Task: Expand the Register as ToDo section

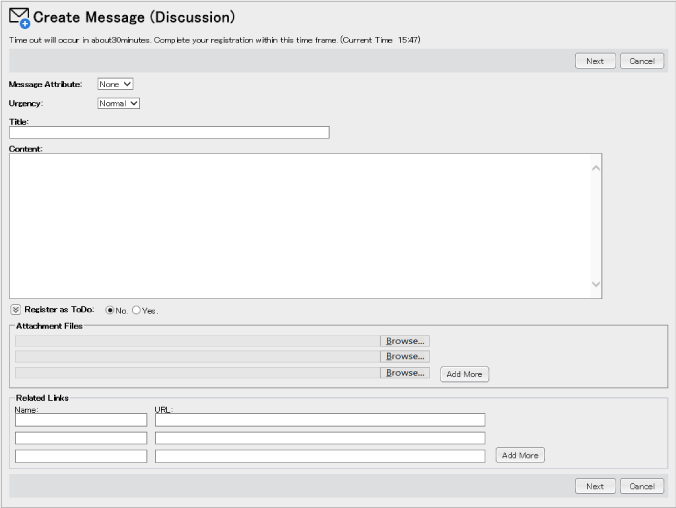Action: [16, 310]
